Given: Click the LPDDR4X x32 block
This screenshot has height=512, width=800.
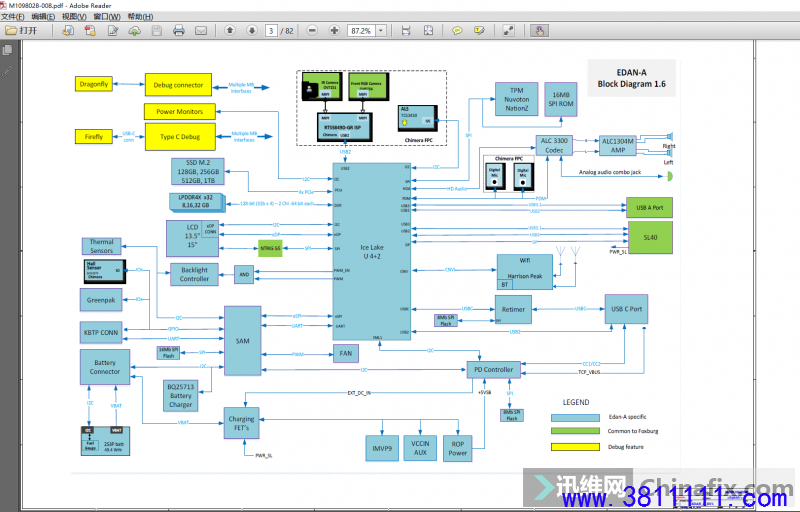Looking at the screenshot, I should pyautogui.click(x=196, y=201).
